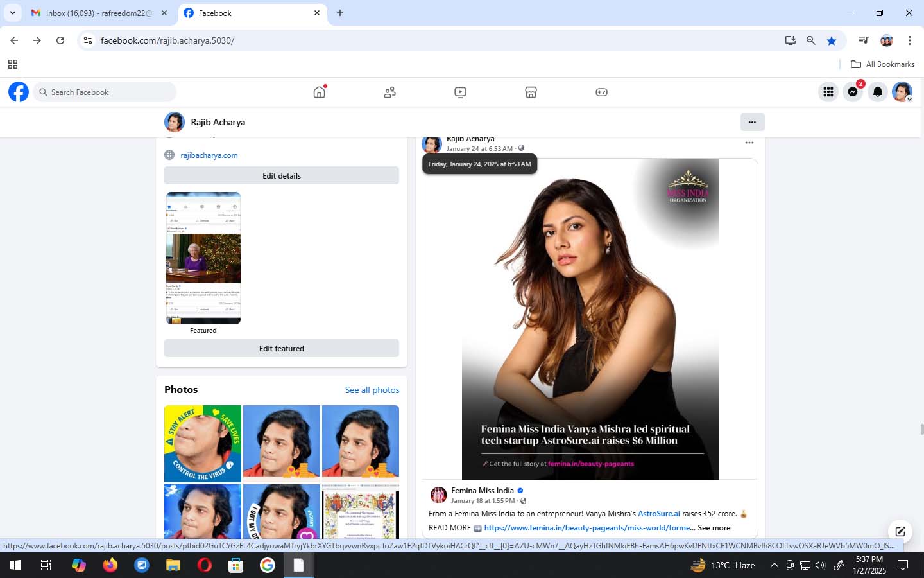Open Google Chrome taskbar icon
The width and height of the screenshot is (924, 578).
pyautogui.click(x=268, y=565)
